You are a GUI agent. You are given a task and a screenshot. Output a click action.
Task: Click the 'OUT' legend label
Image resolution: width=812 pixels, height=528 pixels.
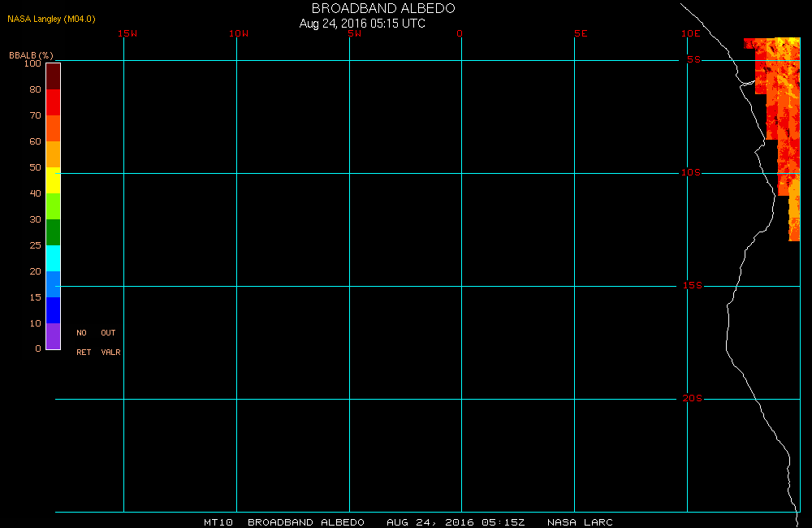click(108, 333)
